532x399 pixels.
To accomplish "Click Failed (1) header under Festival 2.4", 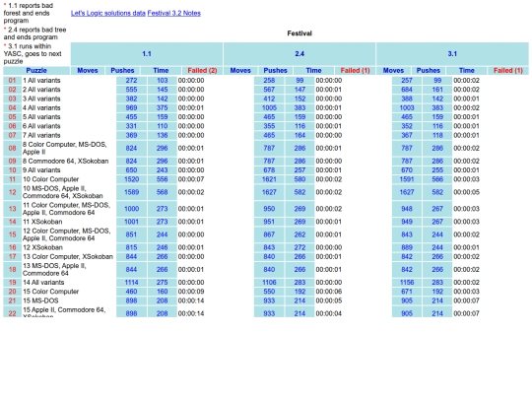I will [x=355, y=71].
